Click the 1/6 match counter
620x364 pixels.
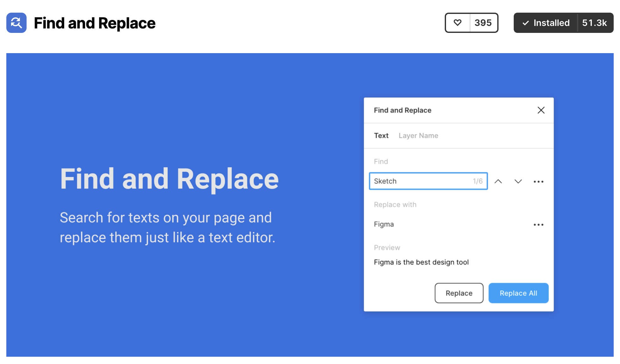pos(478,181)
